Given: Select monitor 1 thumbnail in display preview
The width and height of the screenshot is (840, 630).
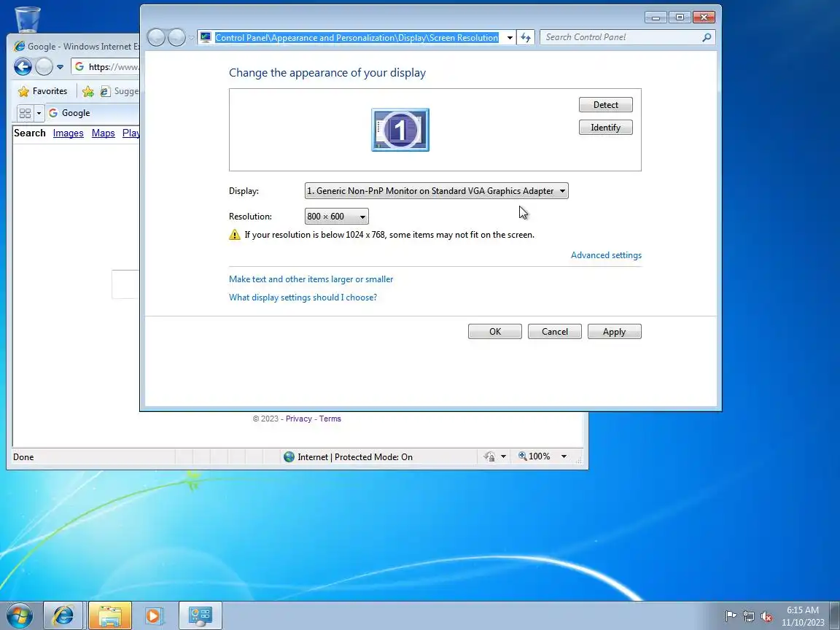Looking at the screenshot, I should coord(400,130).
